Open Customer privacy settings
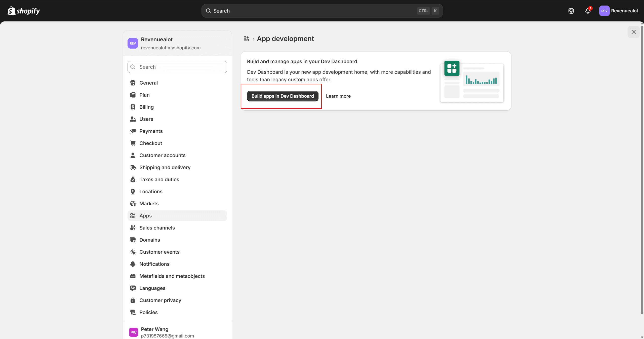 pos(160,300)
